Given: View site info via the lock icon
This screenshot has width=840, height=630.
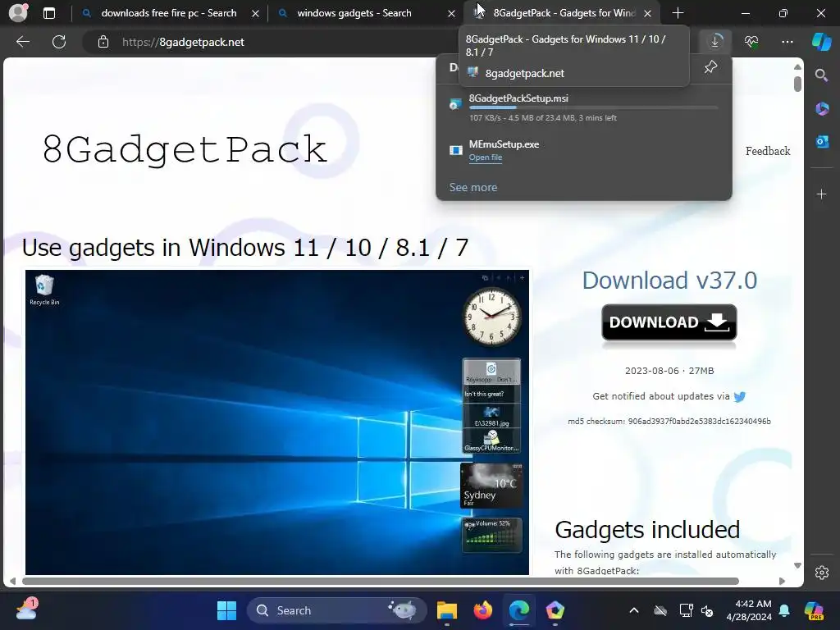Looking at the screenshot, I should click(103, 42).
